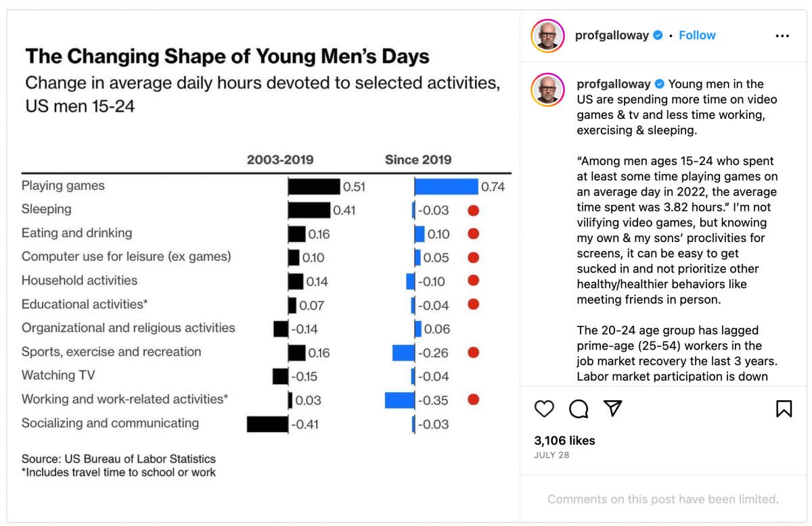Click the red marker on Sports exercise row
The width and height of the screenshot is (812, 526).
pyautogui.click(x=474, y=352)
